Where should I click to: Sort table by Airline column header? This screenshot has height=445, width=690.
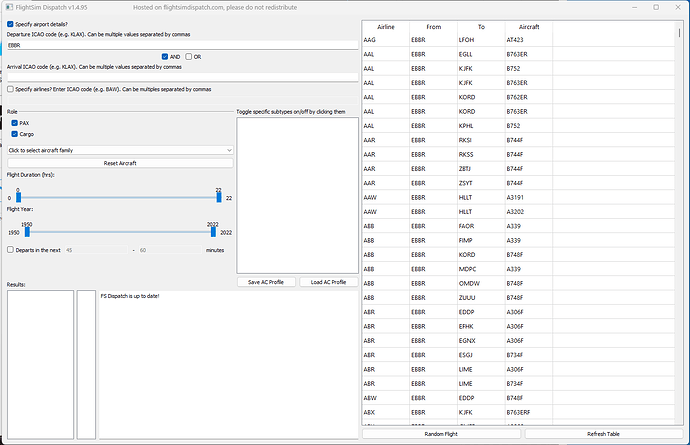pos(386,27)
